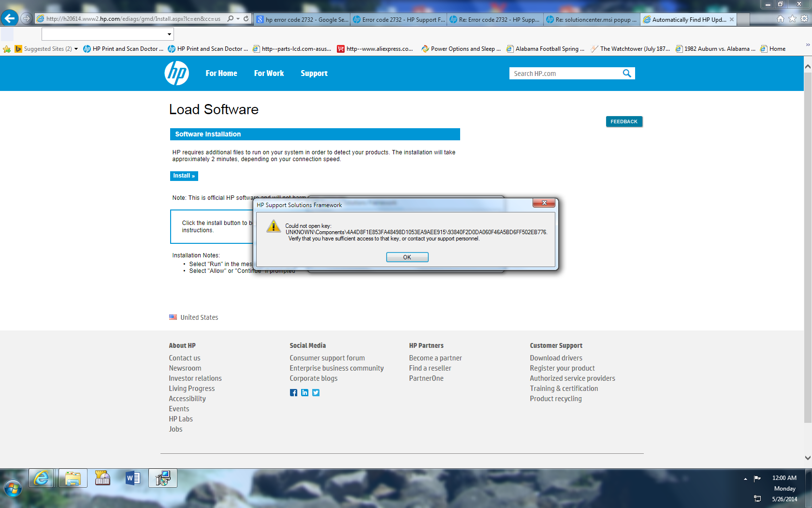Open Microsoft Word from the taskbar
The width and height of the screenshot is (812, 508).
132,478
